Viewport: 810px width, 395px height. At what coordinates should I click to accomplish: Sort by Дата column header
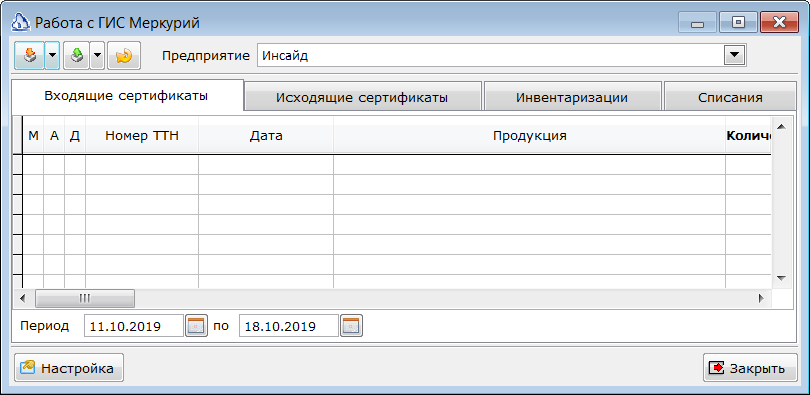point(266,136)
